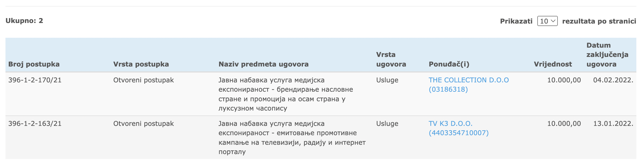Click the television campaign contract description
Viewport: 644px width, 165px height.
[292, 138]
